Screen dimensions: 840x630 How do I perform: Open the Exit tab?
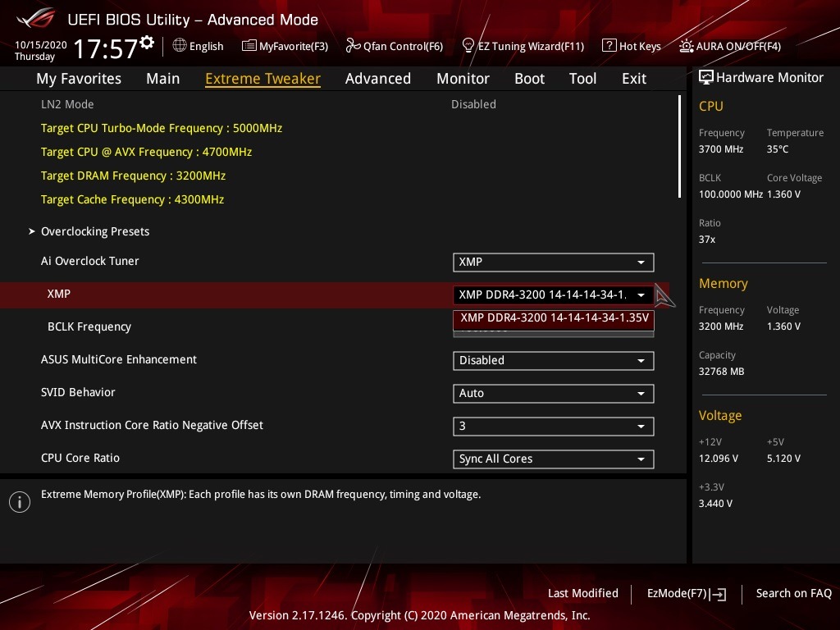634,79
